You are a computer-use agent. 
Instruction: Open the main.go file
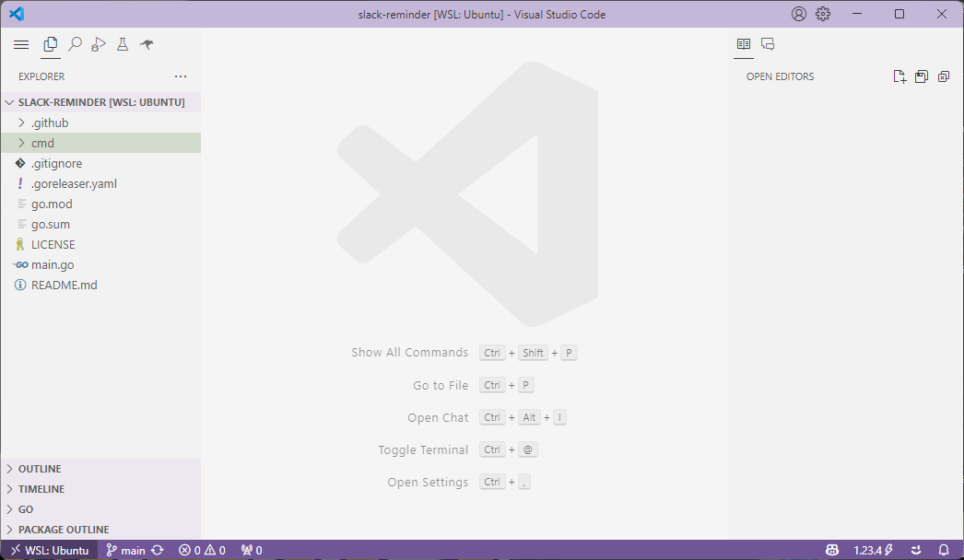coord(100,265)
